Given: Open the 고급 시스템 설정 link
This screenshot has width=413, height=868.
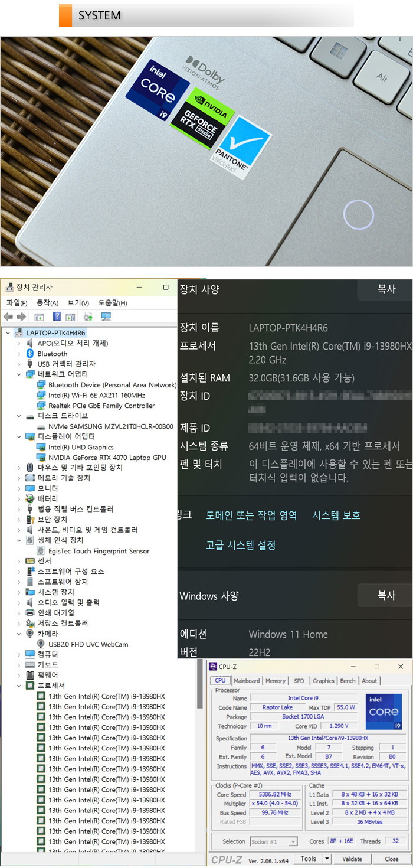Looking at the screenshot, I should coord(241,545).
